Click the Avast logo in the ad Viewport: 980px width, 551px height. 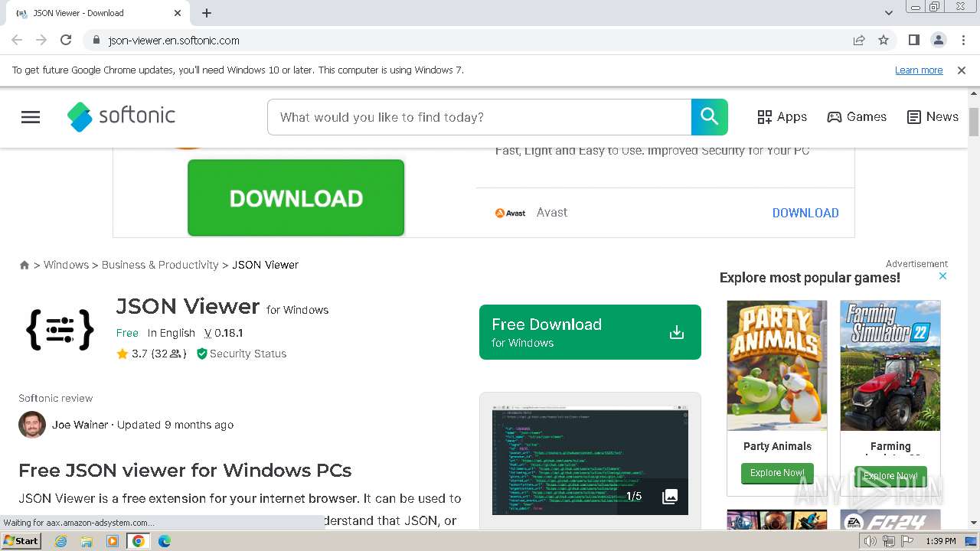pyautogui.click(x=510, y=213)
